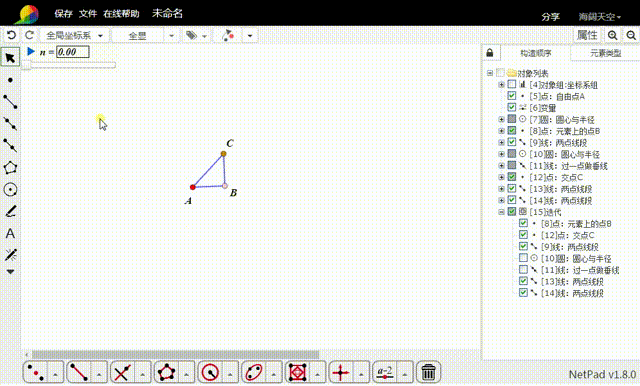Open the bottom circle tool flyout arrow
The height and width of the screenshot is (386, 640).
tap(230, 373)
